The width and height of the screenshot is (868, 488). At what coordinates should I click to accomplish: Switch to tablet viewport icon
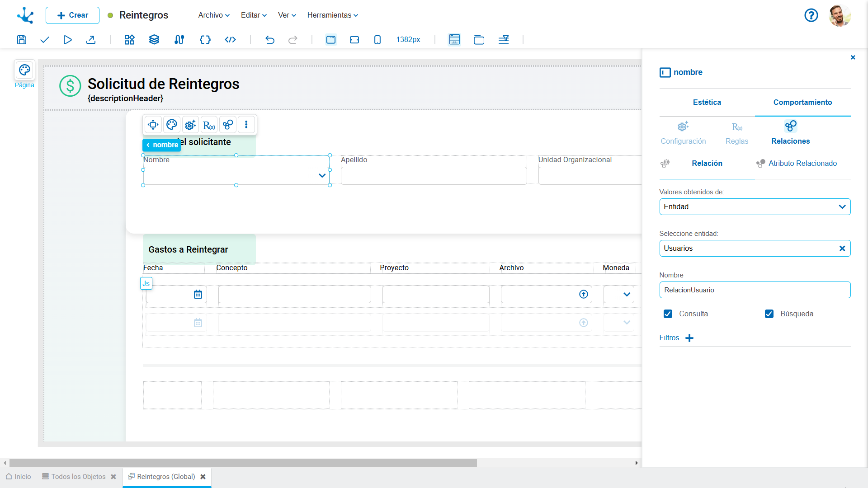click(x=354, y=40)
